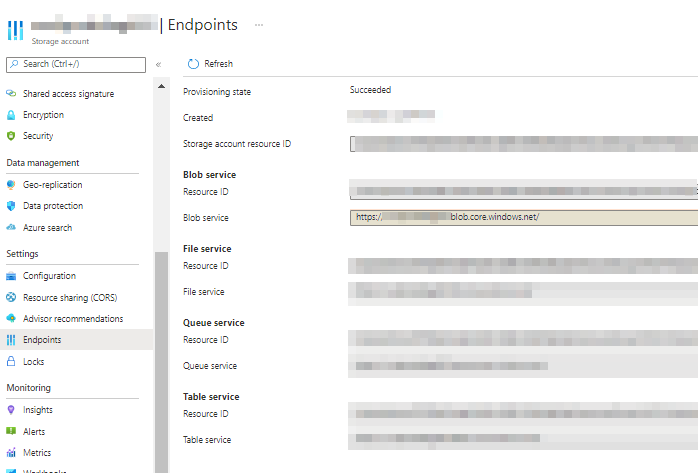
Task: Click the Endpoints bars icon in sidebar
Action: click(11, 340)
